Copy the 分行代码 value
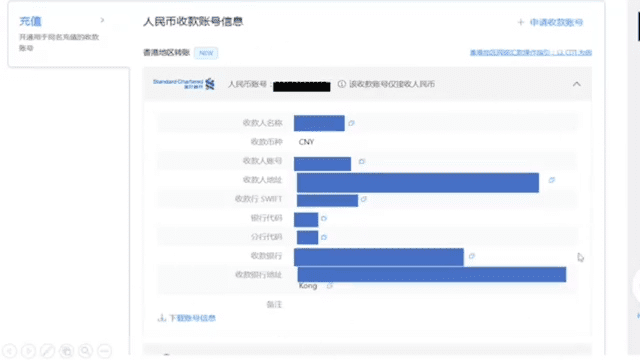 (x=324, y=237)
